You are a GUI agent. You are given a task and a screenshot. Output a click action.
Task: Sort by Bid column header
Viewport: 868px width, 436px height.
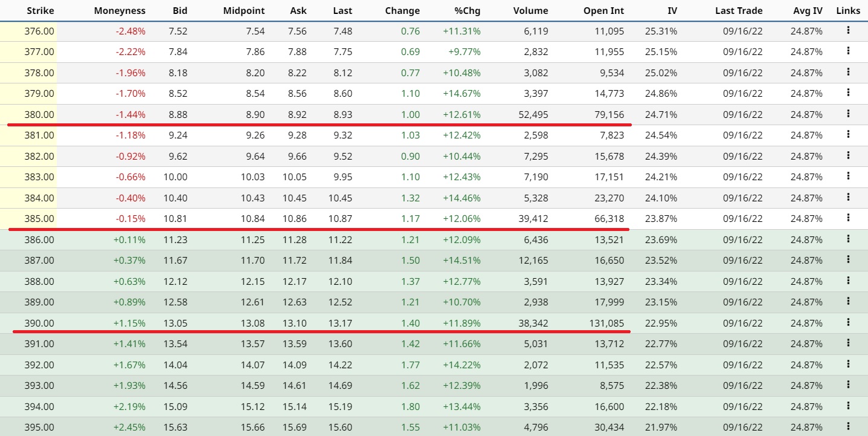[179, 10]
